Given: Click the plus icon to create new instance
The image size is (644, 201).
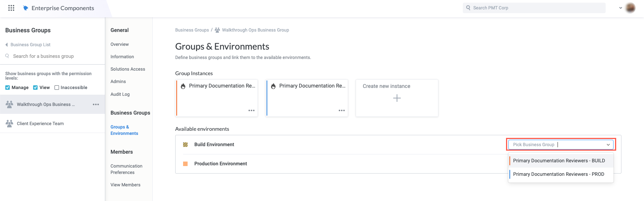Looking at the screenshot, I should pos(397,98).
